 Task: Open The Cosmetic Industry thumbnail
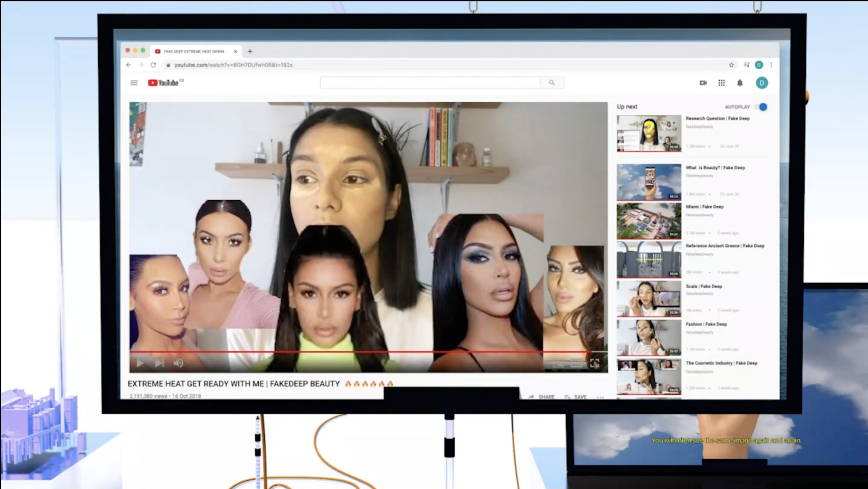click(649, 377)
